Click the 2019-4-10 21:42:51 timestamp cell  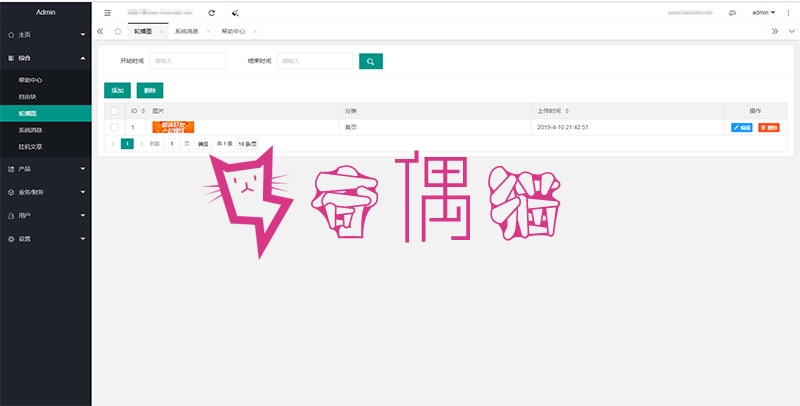pyautogui.click(x=563, y=127)
